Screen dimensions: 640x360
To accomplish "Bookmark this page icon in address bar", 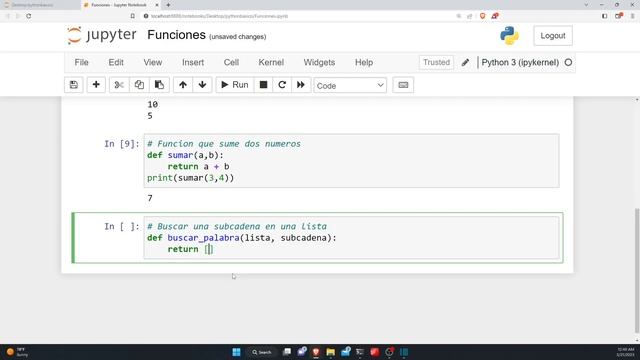I will click(133, 16).
